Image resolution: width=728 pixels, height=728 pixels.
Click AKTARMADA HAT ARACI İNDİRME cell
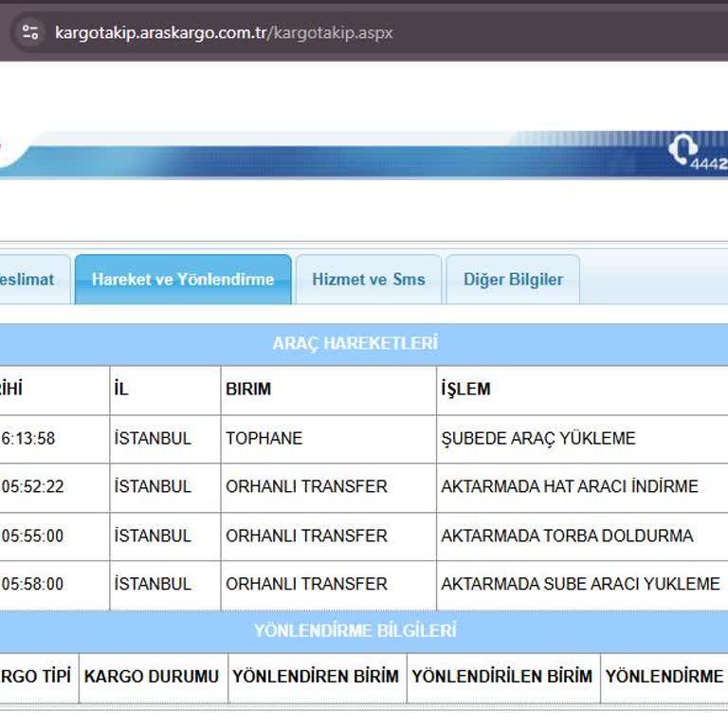click(582, 487)
